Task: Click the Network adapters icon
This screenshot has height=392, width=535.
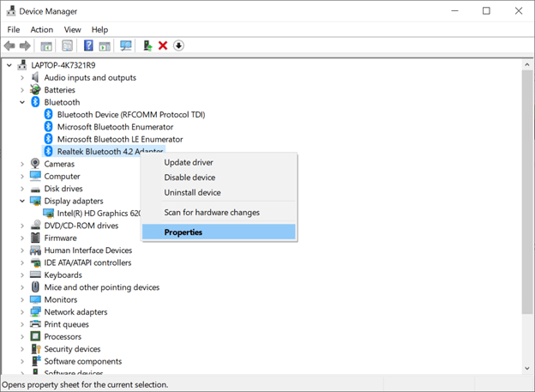Action: [35, 311]
